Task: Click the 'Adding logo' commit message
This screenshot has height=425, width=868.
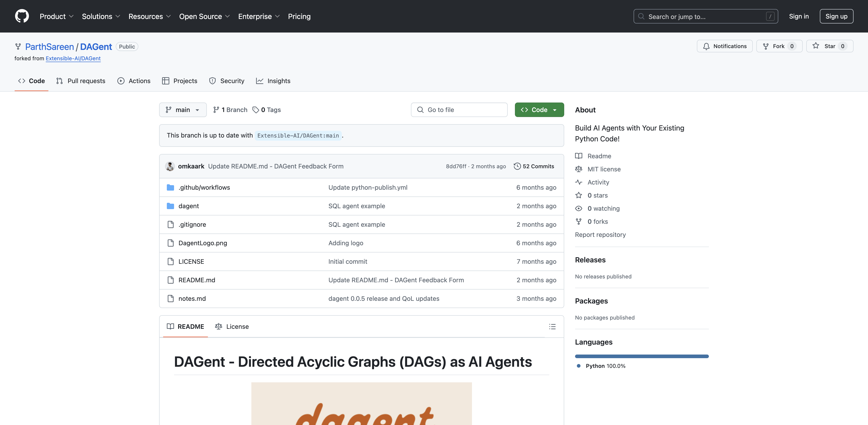Action: click(346, 243)
